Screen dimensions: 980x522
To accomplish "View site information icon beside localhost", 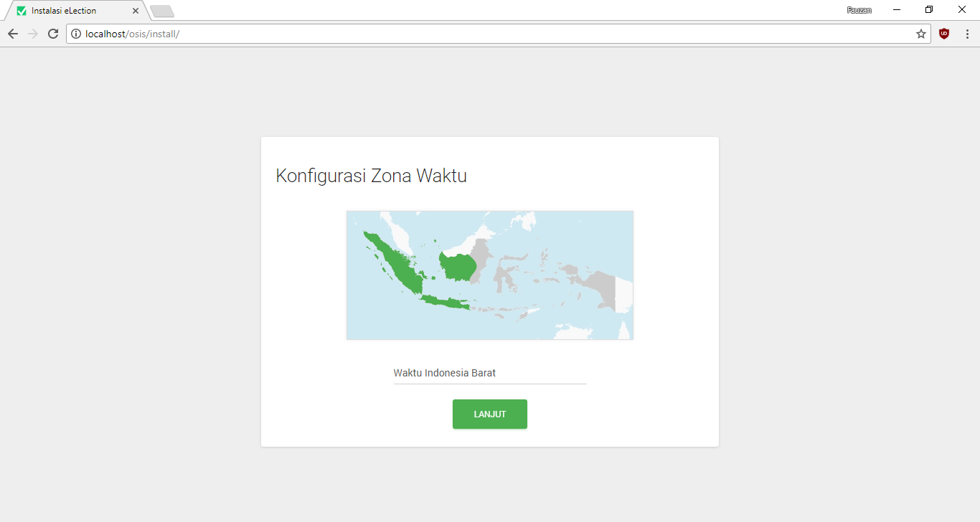I will 76,34.
